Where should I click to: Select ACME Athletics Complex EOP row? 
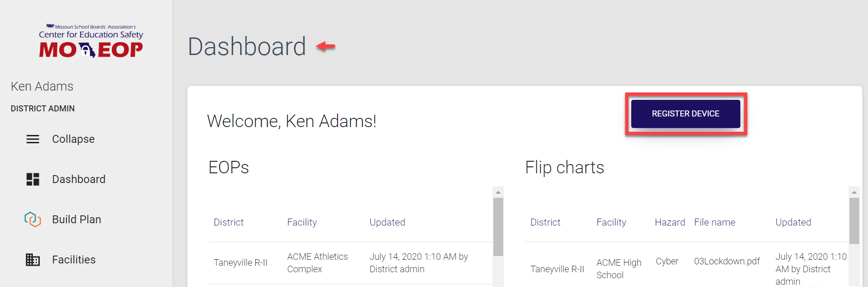tap(317, 263)
